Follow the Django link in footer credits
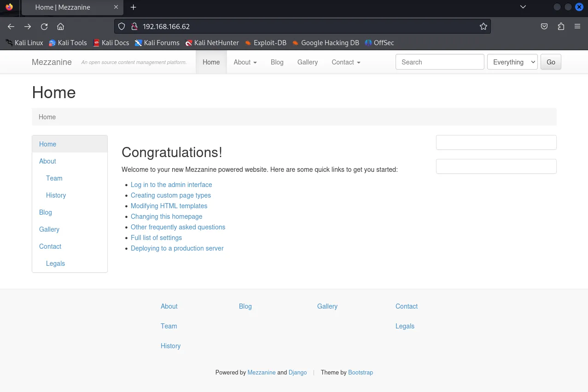588x392 pixels. pyautogui.click(x=297, y=373)
